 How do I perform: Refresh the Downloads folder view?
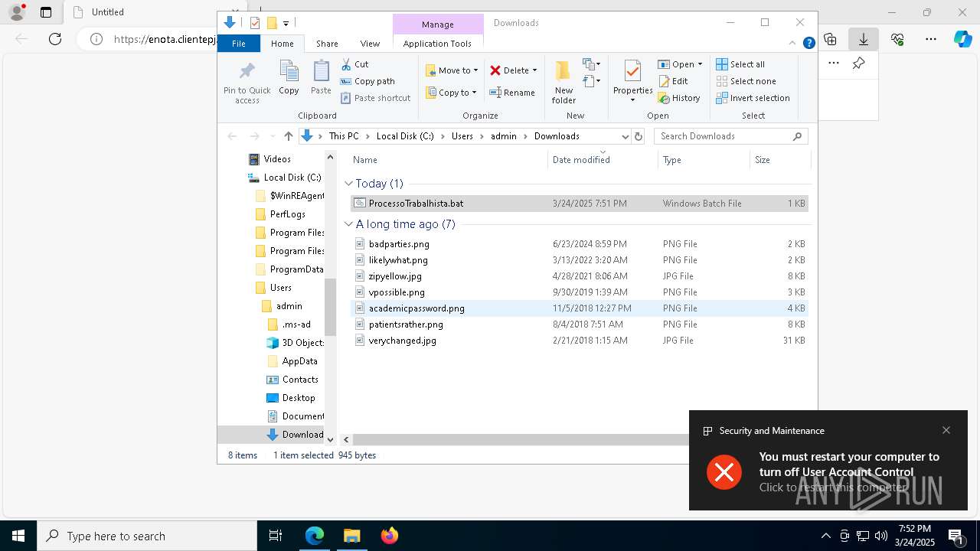[639, 136]
